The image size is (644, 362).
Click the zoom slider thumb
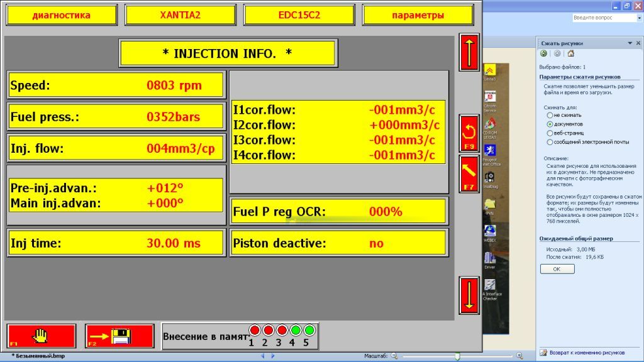(457, 356)
